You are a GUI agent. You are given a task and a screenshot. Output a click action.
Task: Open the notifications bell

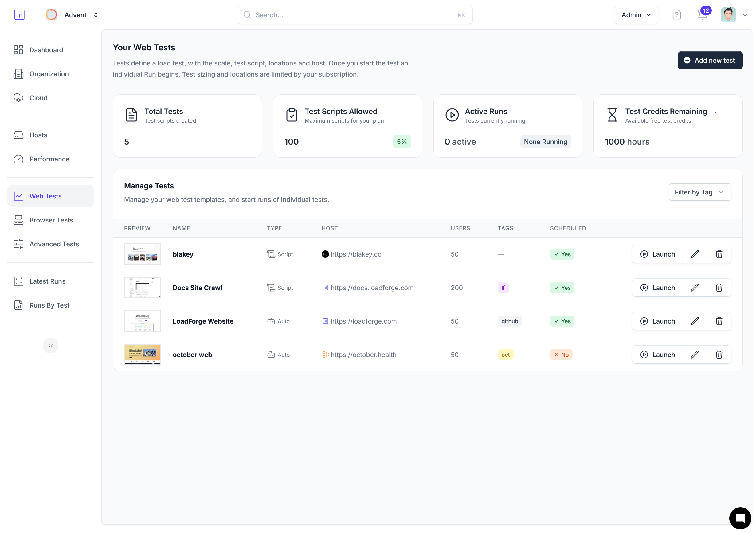pos(702,15)
